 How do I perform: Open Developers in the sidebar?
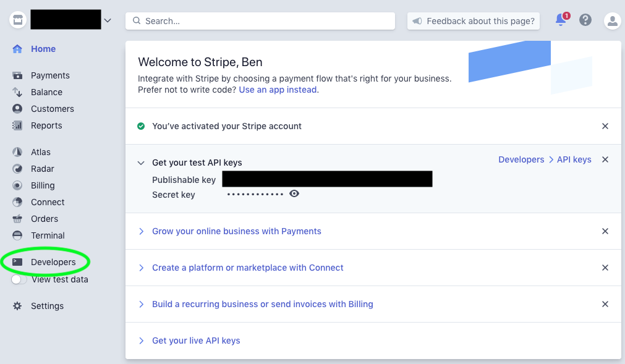tap(53, 262)
